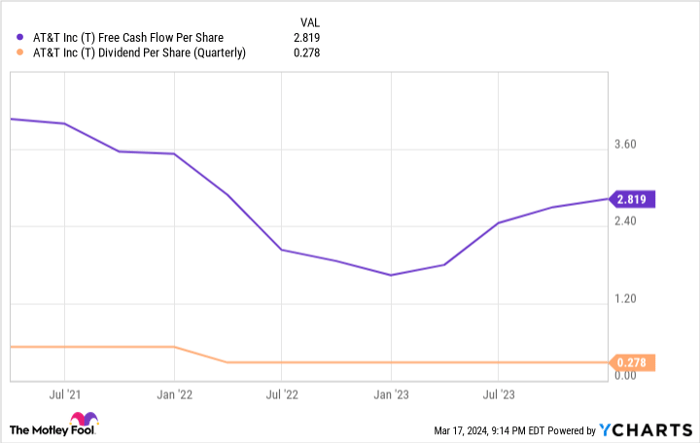Viewport: 700px width, 443px height.
Task: Click the Jul '22 x-axis label
Action: (x=282, y=394)
